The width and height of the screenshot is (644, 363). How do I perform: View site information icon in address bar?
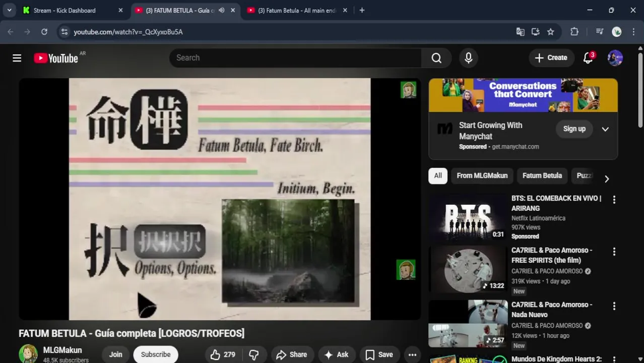(x=64, y=32)
